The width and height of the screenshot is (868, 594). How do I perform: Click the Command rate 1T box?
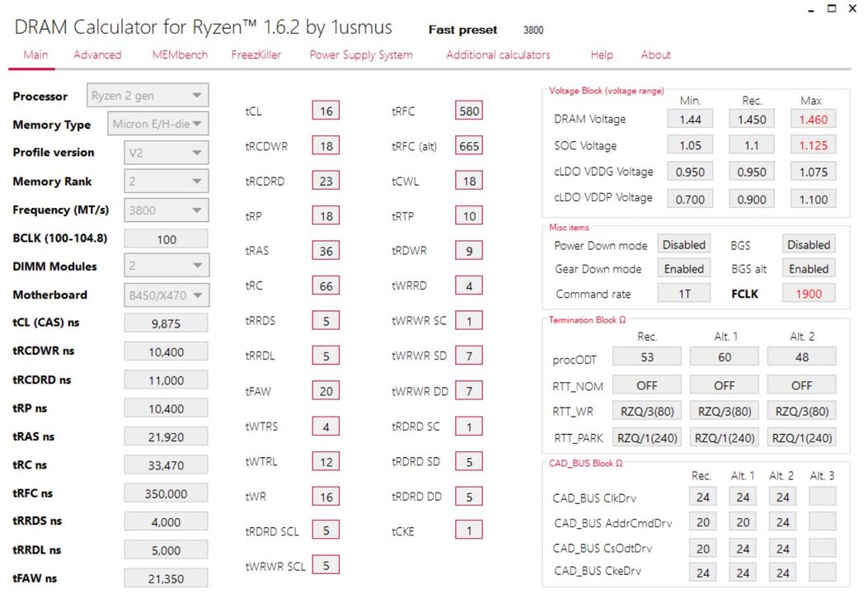(x=683, y=293)
